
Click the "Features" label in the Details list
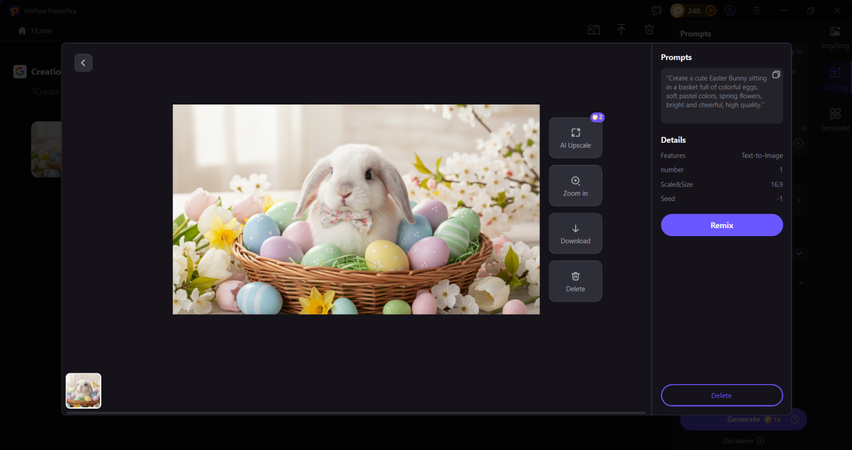point(673,155)
